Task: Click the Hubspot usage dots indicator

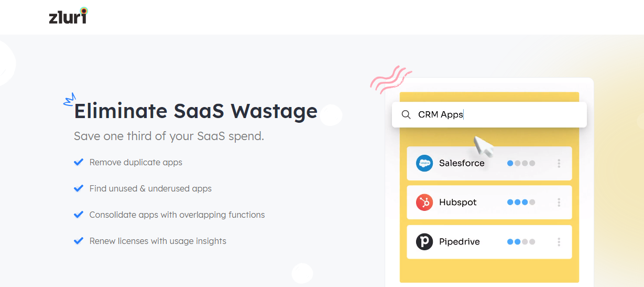Action: point(521,203)
